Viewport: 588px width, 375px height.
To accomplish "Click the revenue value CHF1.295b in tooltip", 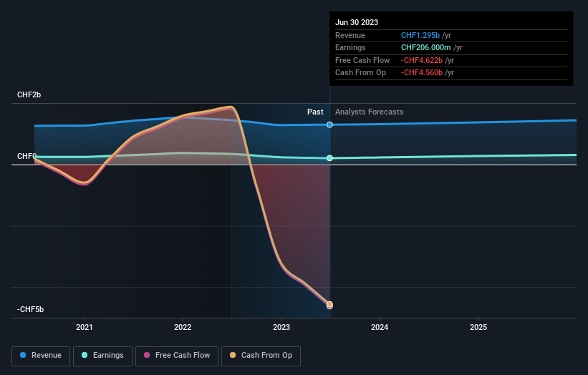I will 420,35.
